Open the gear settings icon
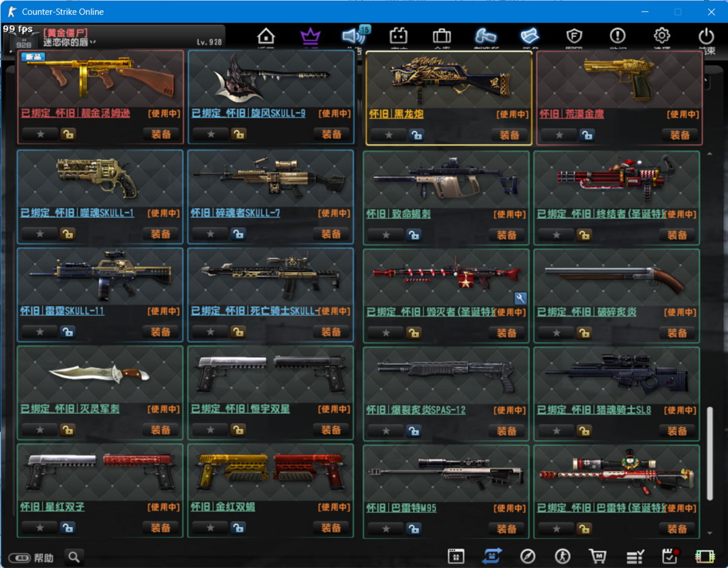Viewport: 728px width, 568px height. click(x=662, y=36)
